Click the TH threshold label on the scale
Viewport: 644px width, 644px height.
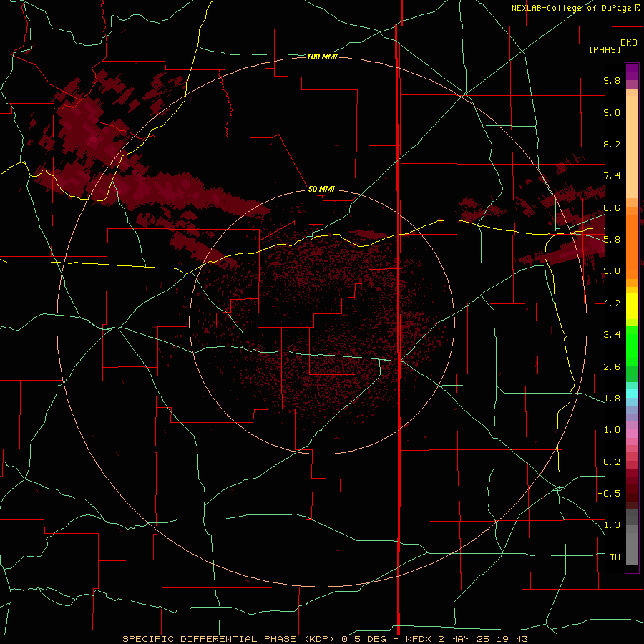tap(615, 557)
